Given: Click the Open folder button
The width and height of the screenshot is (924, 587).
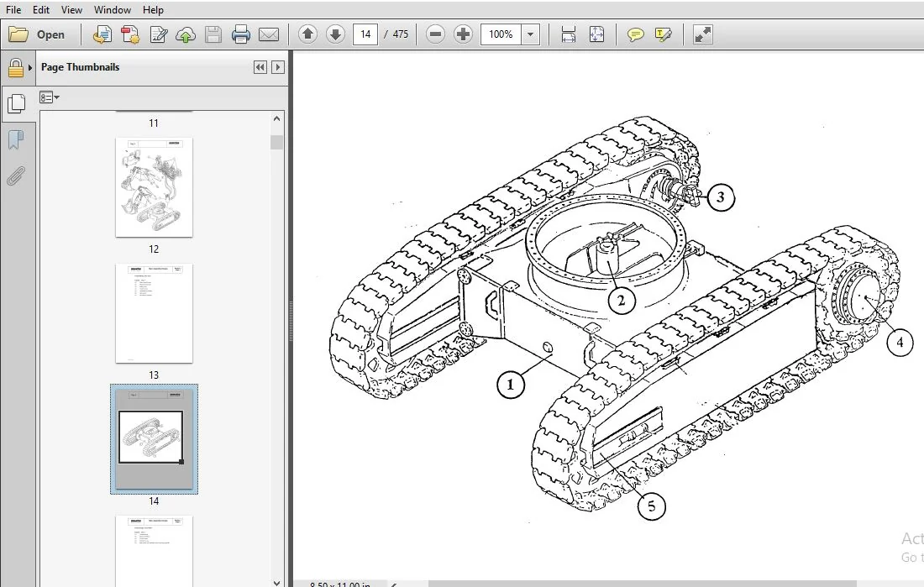Looking at the screenshot, I should [36, 34].
